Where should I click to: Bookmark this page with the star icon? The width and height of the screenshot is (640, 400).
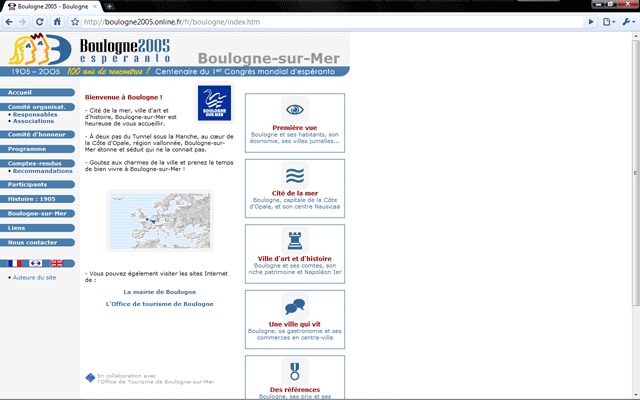[x=75, y=22]
